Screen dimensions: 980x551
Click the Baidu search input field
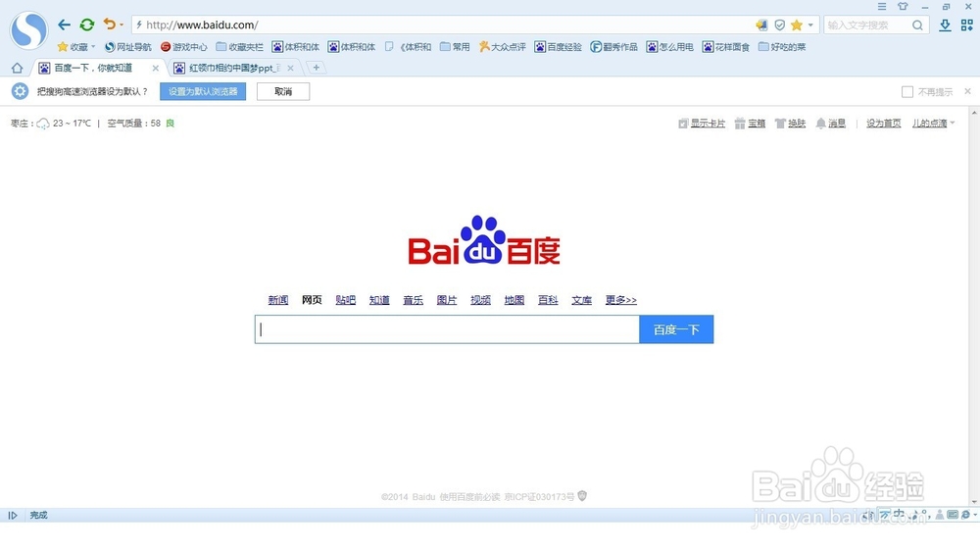447,329
